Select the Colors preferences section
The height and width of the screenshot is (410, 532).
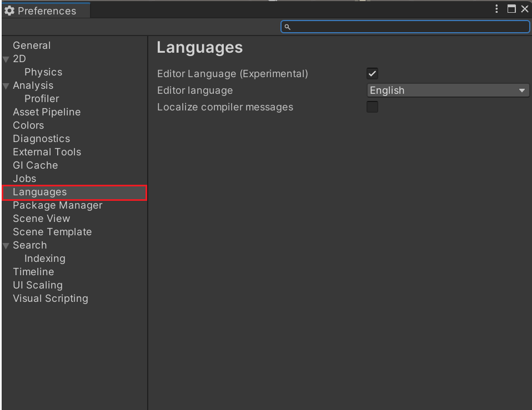point(28,125)
